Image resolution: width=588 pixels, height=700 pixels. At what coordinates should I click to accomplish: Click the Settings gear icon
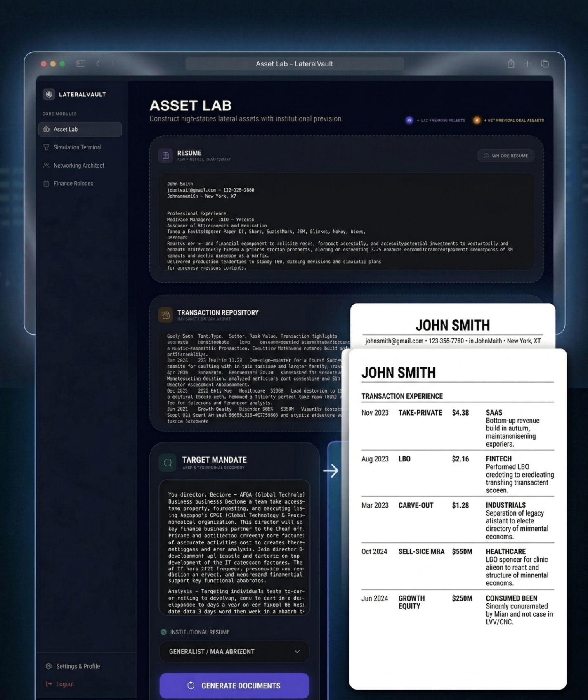click(49, 666)
